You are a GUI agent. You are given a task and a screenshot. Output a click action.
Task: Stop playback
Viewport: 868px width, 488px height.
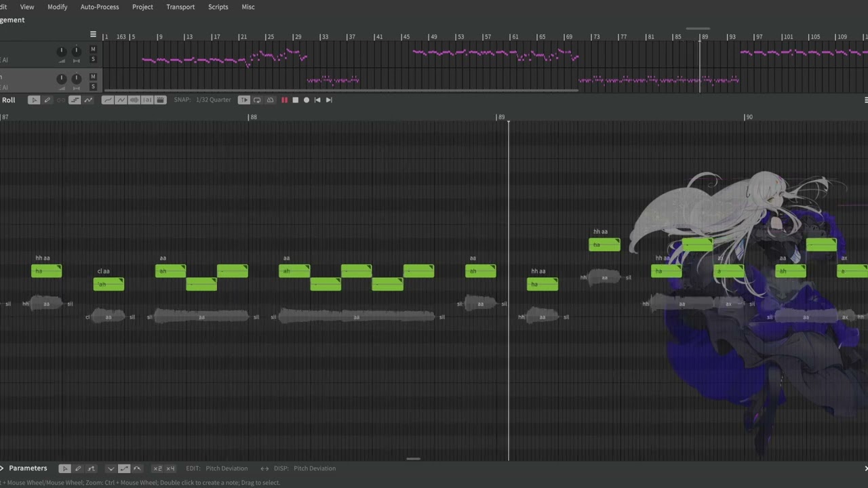[295, 100]
